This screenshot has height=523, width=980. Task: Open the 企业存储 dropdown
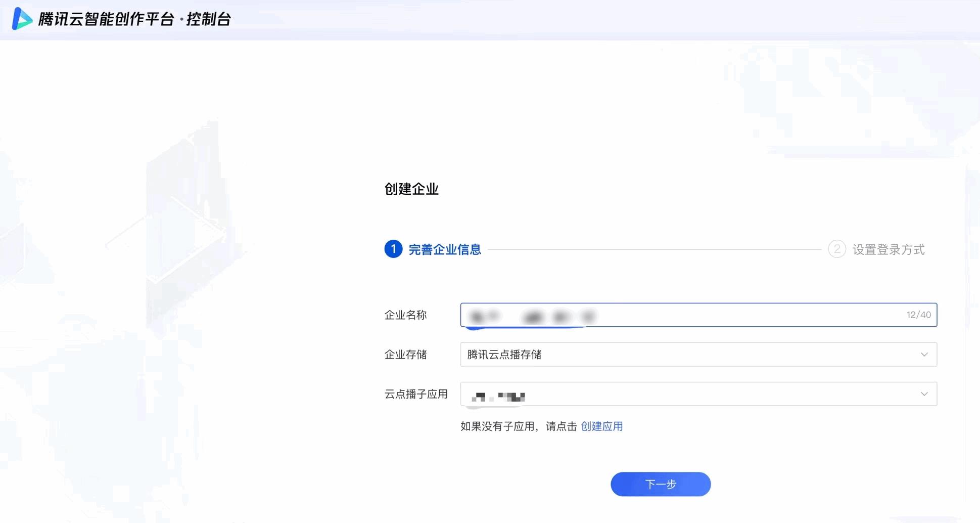point(698,354)
